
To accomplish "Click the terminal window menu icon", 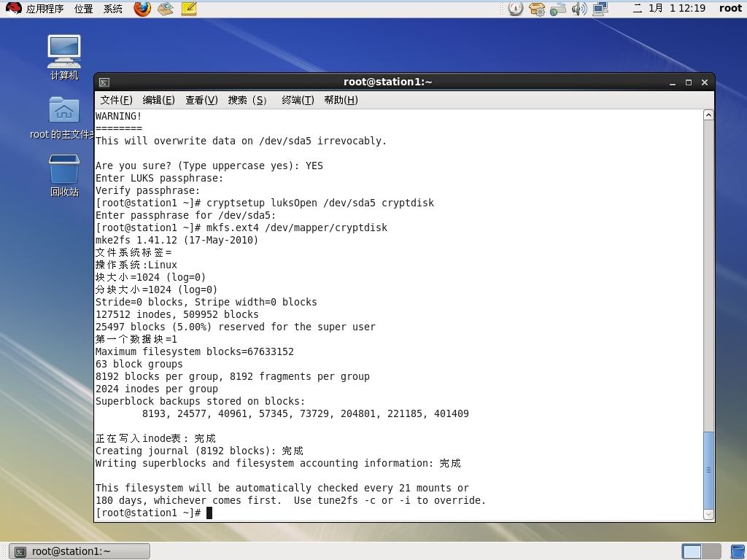I will point(104,82).
